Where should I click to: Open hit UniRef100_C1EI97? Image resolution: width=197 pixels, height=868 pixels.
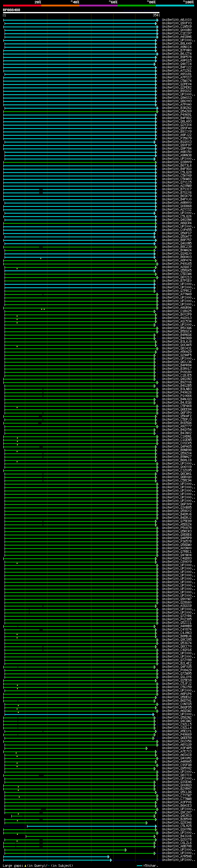[177, 33]
